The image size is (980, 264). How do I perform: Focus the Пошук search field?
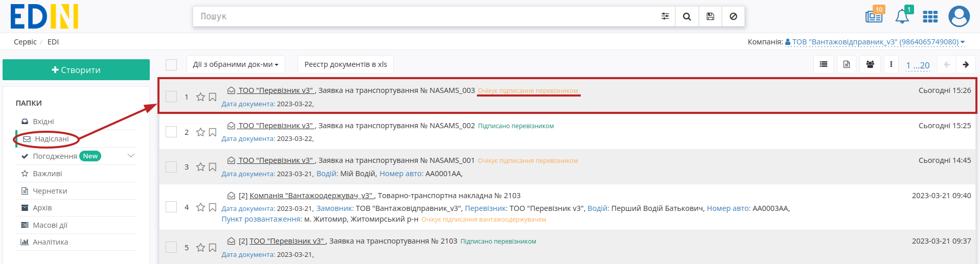[x=427, y=16]
